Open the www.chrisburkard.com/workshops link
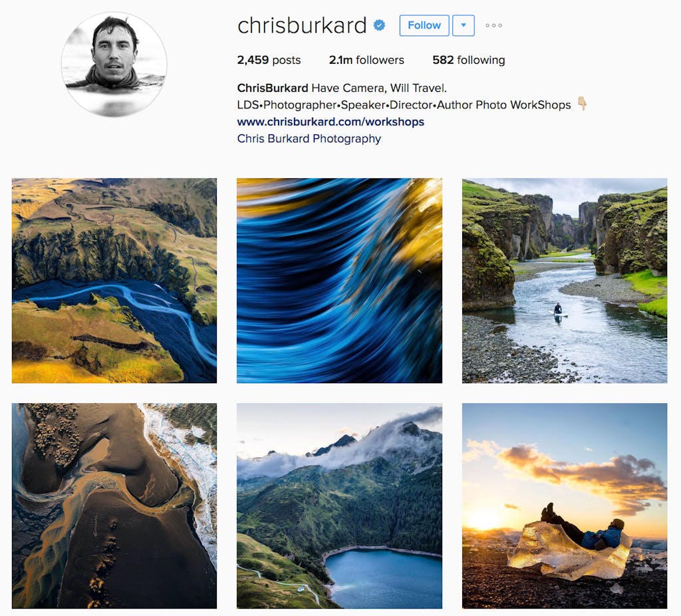 (x=331, y=122)
